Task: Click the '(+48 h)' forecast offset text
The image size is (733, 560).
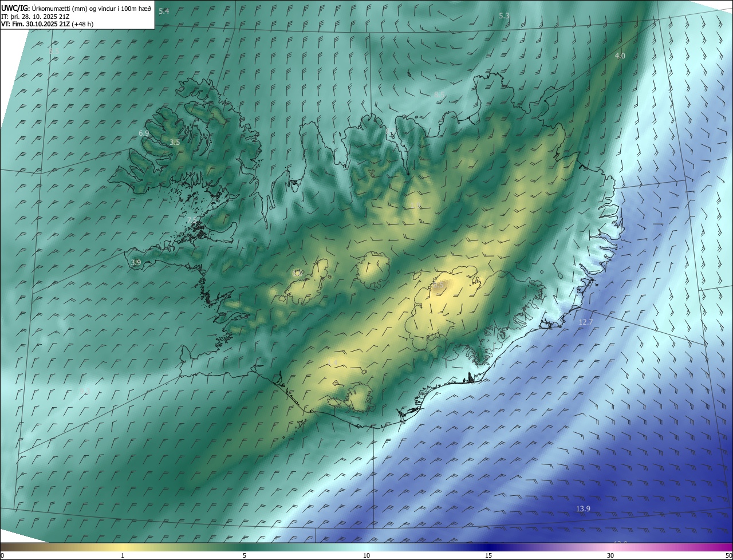Action: 83,25
